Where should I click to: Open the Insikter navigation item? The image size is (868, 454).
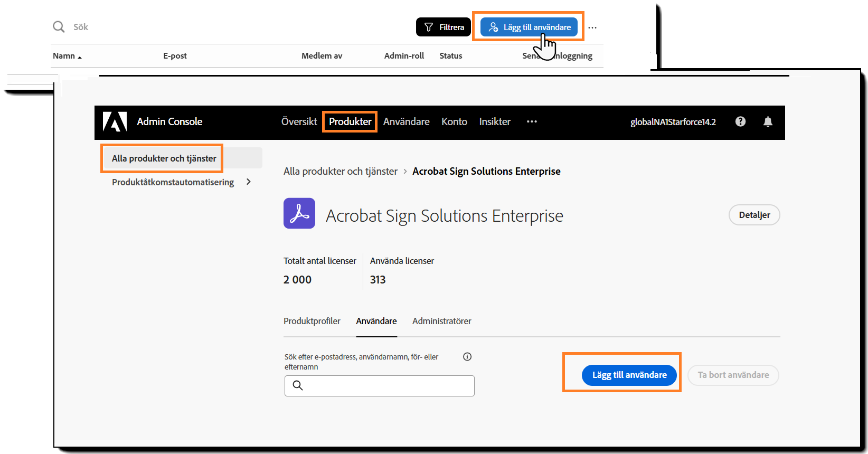tap(495, 121)
